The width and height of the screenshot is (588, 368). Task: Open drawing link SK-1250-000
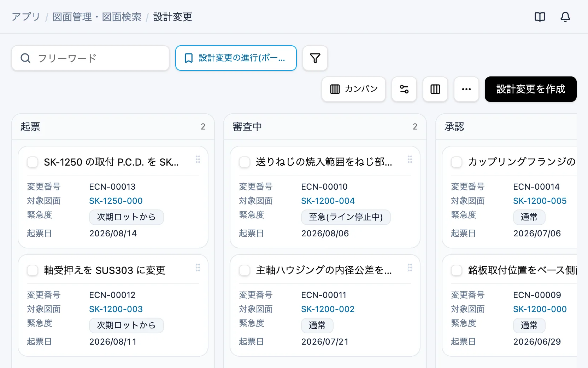point(116,201)
